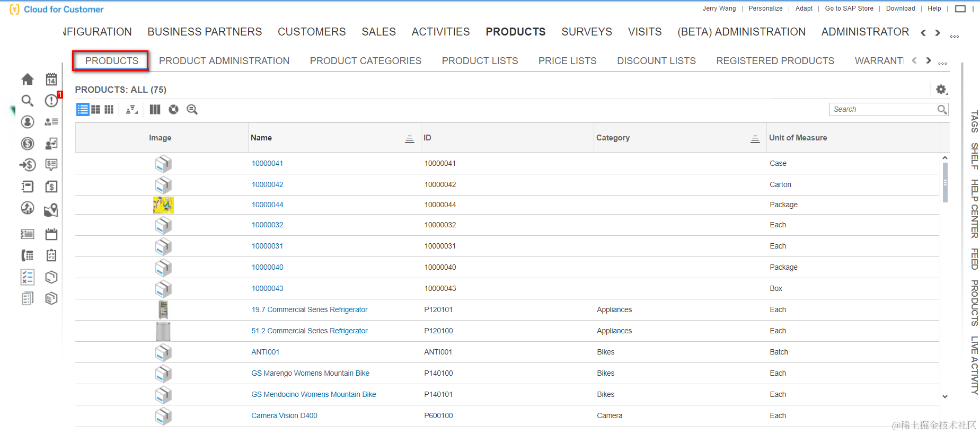980x434 pixels.
Task: Open the SALES work center
Action: 379,32
